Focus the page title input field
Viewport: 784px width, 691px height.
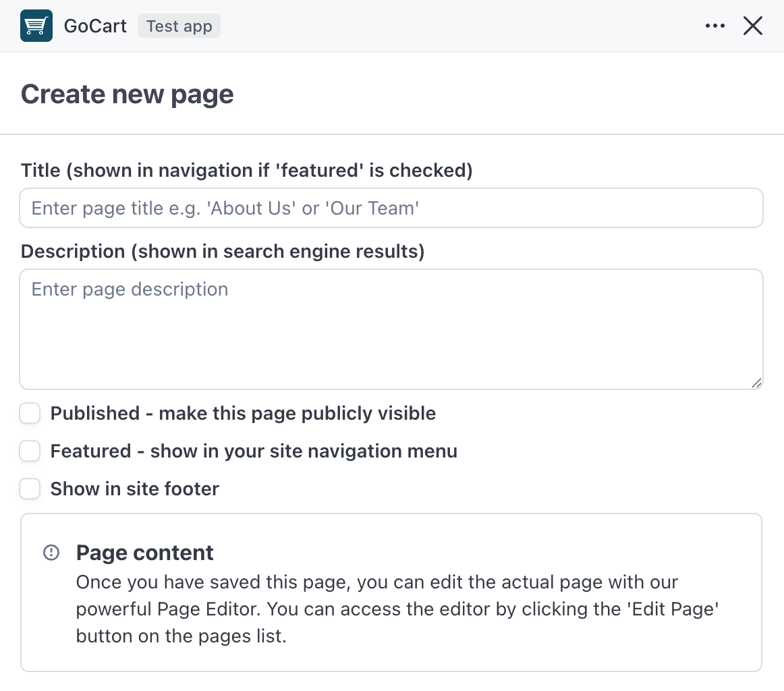[391, 208]
